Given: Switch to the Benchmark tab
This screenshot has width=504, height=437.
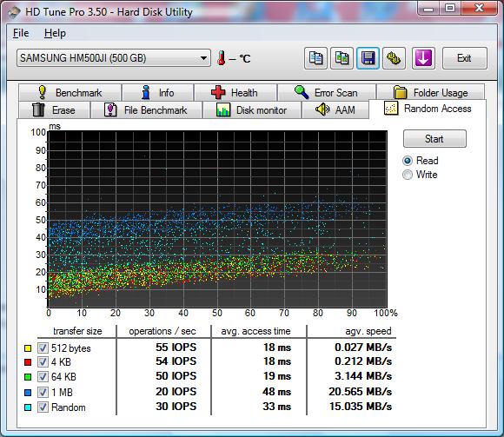Looking at the screenshot, I should pyautogui.click(x=70, y=93).
